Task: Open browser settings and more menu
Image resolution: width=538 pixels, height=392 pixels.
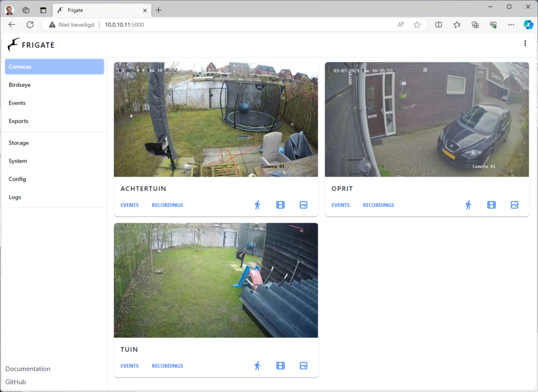Action: tap(511, 25)
